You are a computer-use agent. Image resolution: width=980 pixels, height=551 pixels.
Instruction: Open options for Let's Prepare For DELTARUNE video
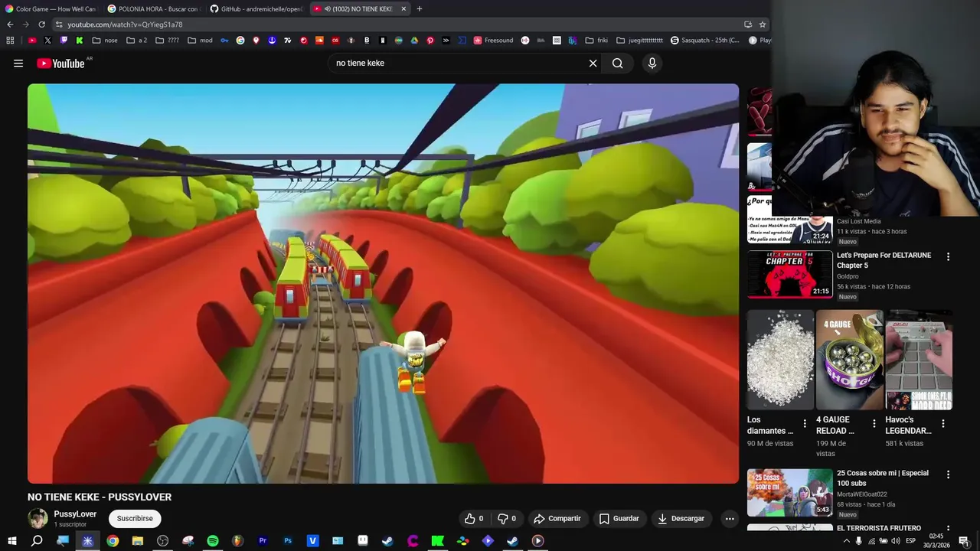tap(948, 257)
